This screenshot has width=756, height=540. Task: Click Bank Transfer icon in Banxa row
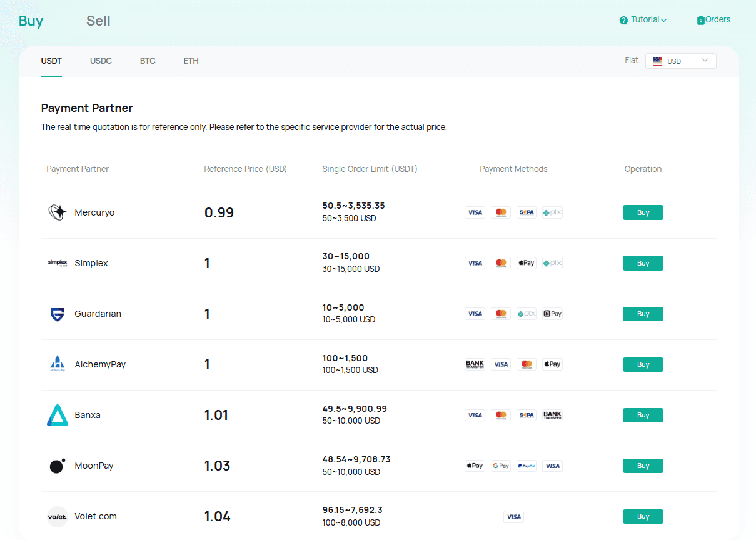(552, 415)
